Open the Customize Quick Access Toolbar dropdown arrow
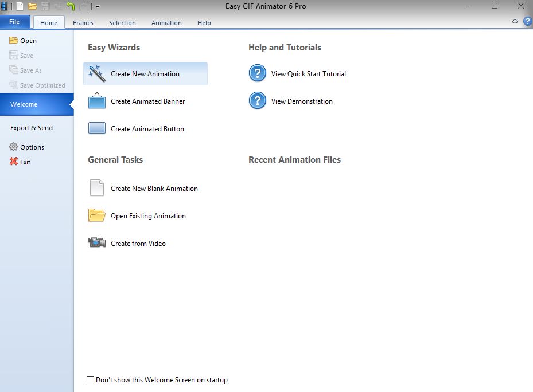 pyautogui.click(x=98, y=6)
